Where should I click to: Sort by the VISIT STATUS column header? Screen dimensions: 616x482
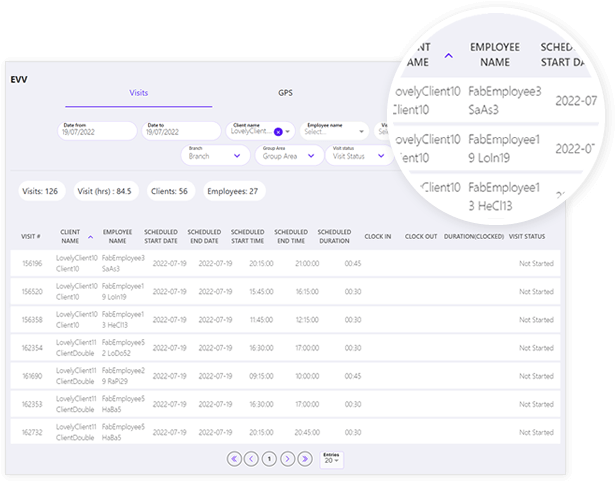coord(527,236)
